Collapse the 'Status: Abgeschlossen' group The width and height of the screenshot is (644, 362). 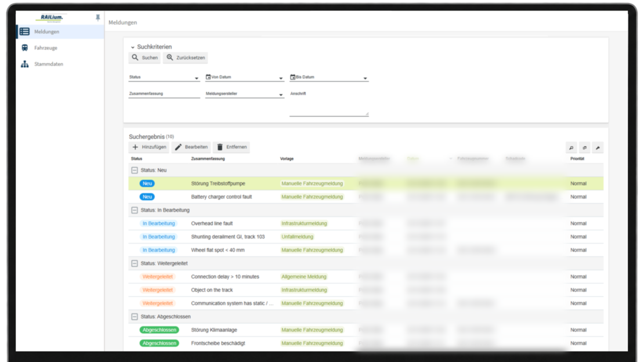pyautogui.click(x=134, y=317)
